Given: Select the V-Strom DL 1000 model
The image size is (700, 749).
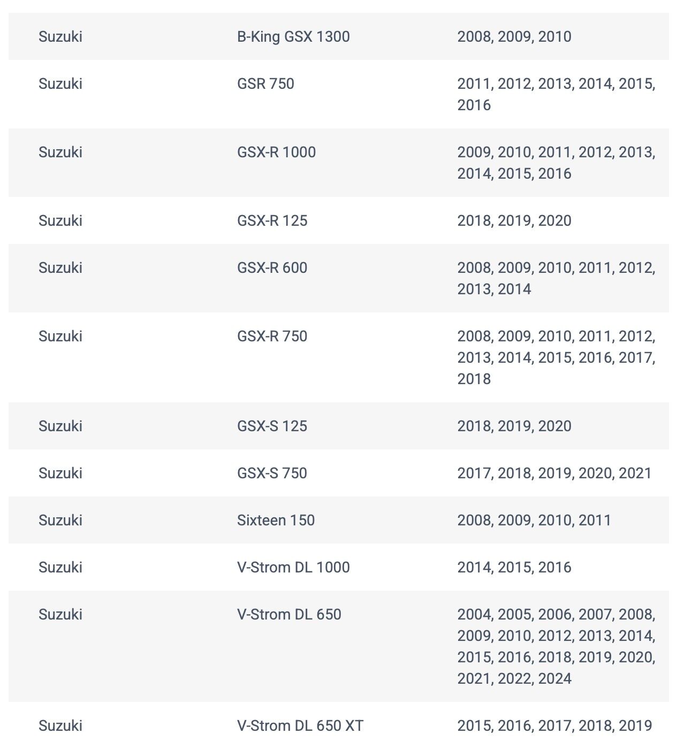Looking at the screenshot, I should tap(293, 567).
